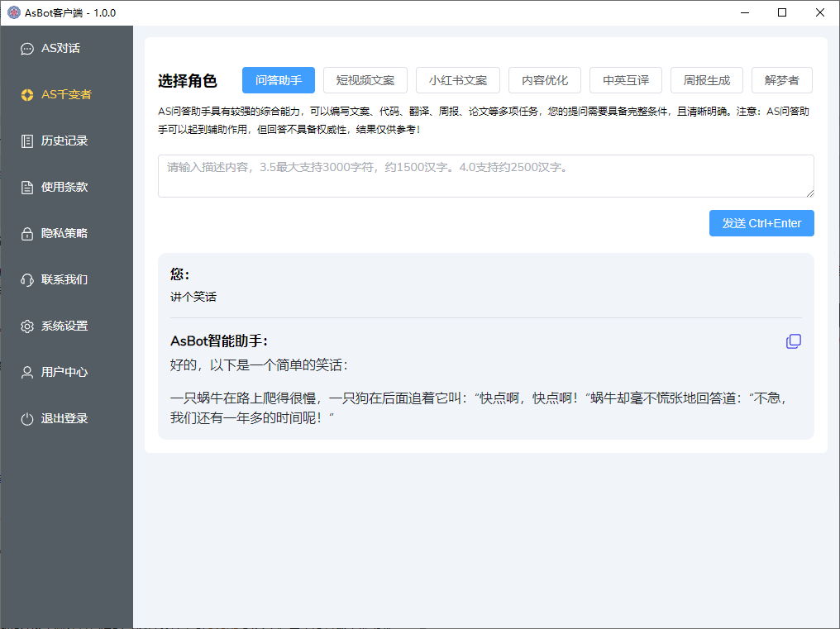This screenshot has height=629, width=840.
Task: Click the 系统设置 gear icon
Action: [26, 326]
